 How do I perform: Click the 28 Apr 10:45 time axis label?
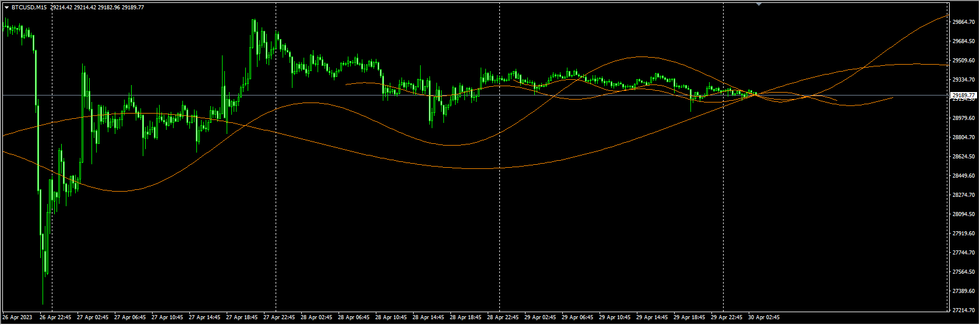coord(391,318)
